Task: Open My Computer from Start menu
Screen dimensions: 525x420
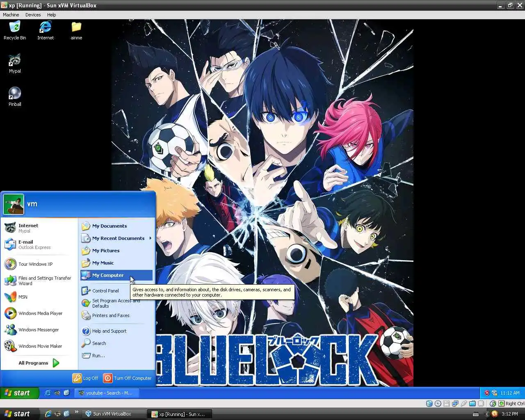Action: point(116,275)
